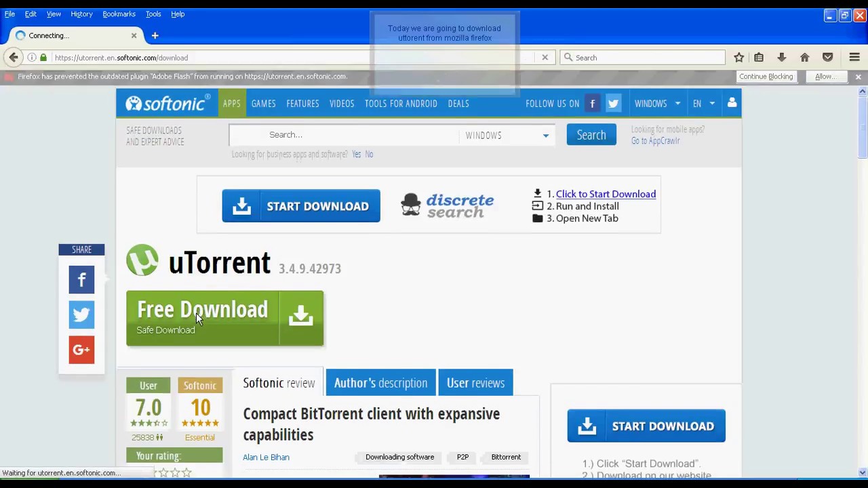Share on Twitter from the Share sidebar
868x488 pixels.
pos(81,314)
